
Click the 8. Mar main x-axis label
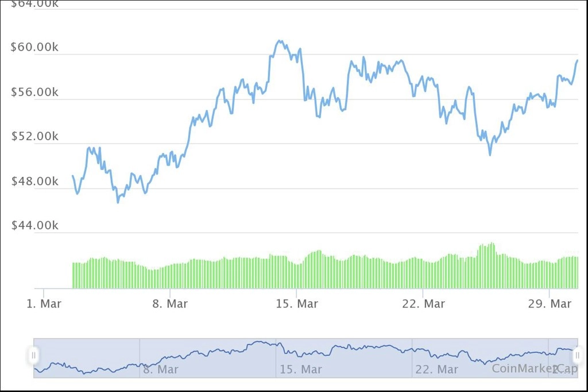click(x=170, y=303)
